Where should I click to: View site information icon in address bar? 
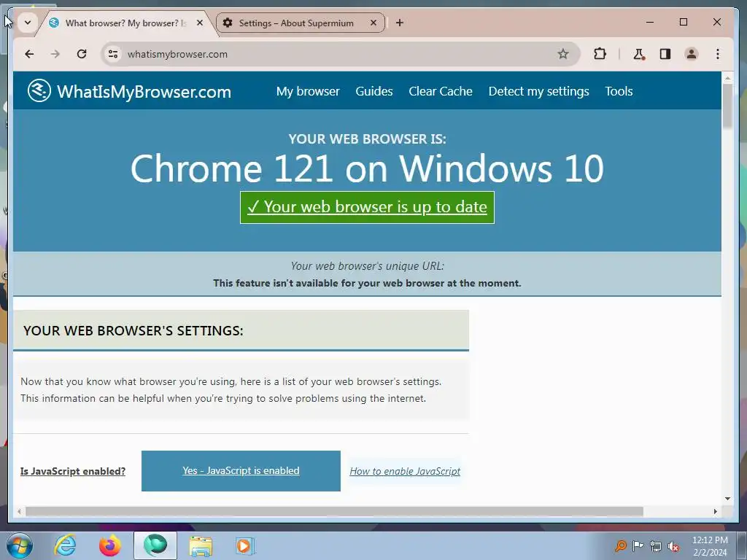113,54
